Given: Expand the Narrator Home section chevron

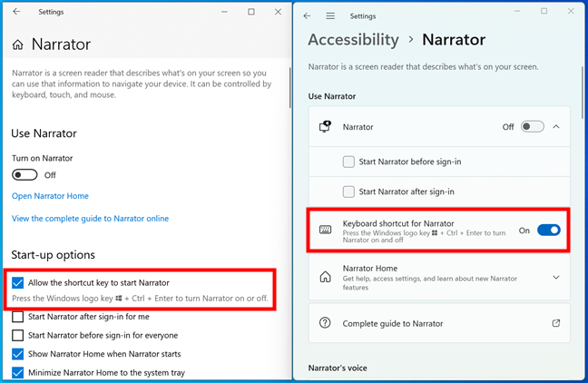Looking at the screenshot, I should tap(556, 277).
